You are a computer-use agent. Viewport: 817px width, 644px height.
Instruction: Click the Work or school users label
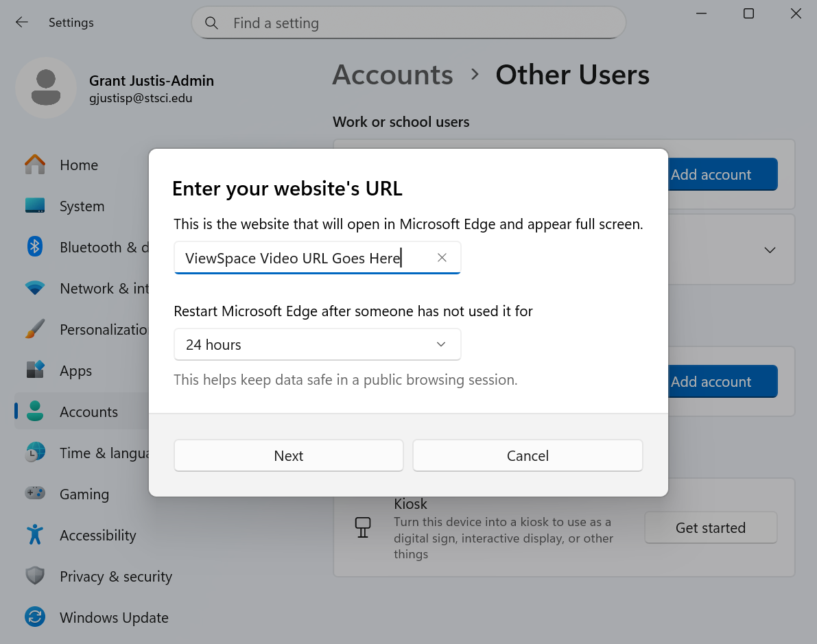[x=401, y=121]
